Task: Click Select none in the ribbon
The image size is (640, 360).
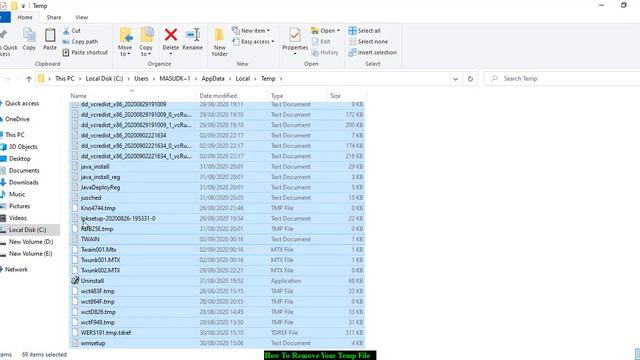Action: [x=368, y=42]
